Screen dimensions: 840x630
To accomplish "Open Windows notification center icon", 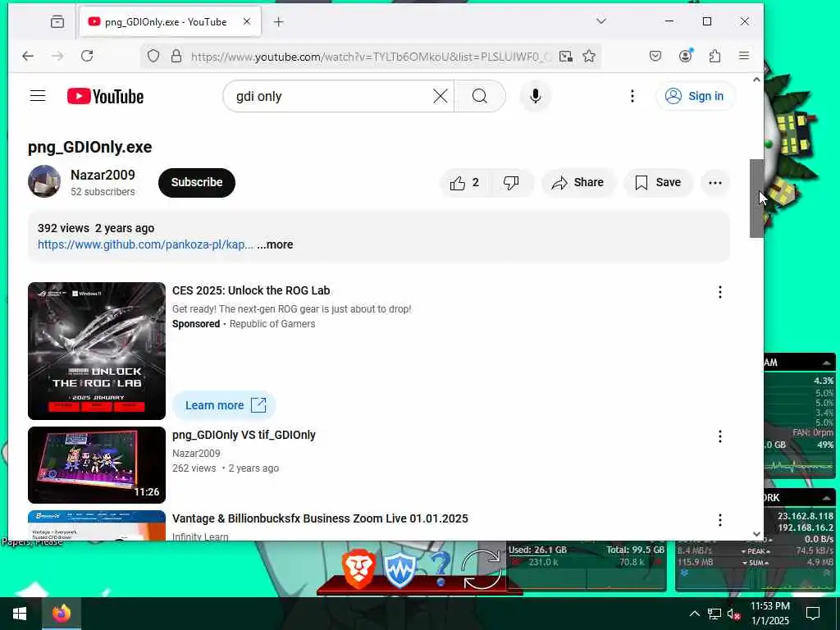I will pos(813,614).
